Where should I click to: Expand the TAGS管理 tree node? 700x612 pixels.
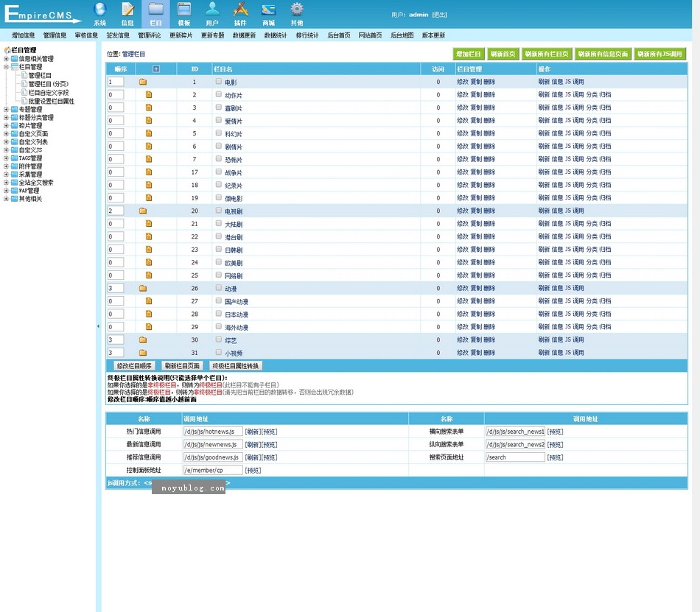coord(6,158)
